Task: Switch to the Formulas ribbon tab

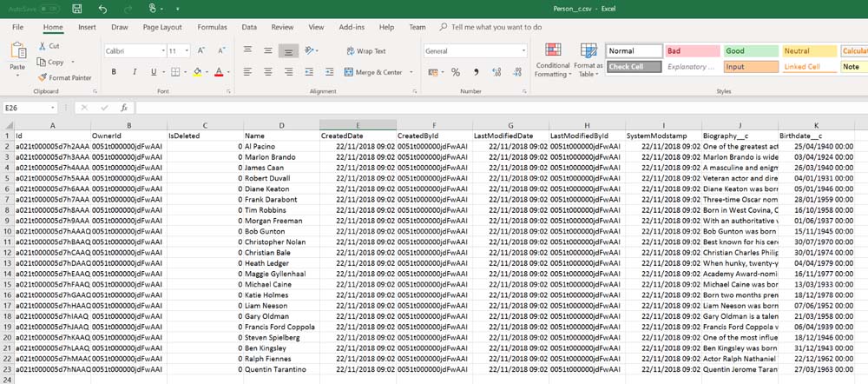Action: [x=212, y=27]
